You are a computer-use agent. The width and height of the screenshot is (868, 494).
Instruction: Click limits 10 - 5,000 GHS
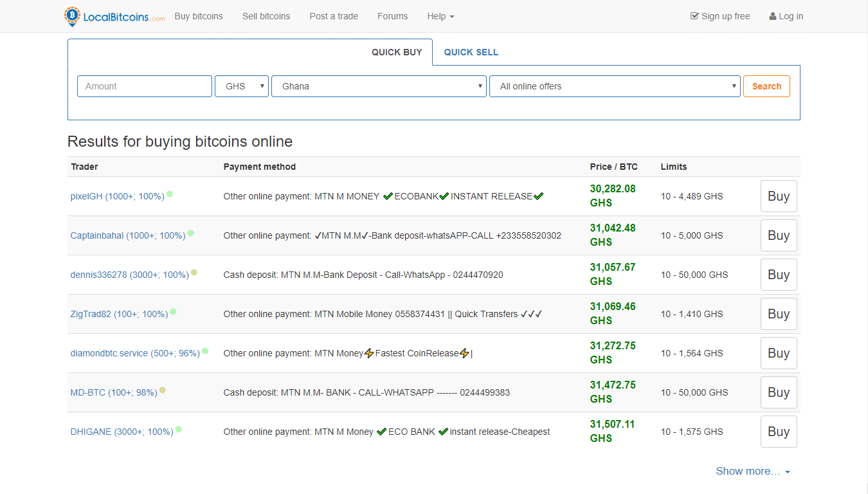click(692, 235)
